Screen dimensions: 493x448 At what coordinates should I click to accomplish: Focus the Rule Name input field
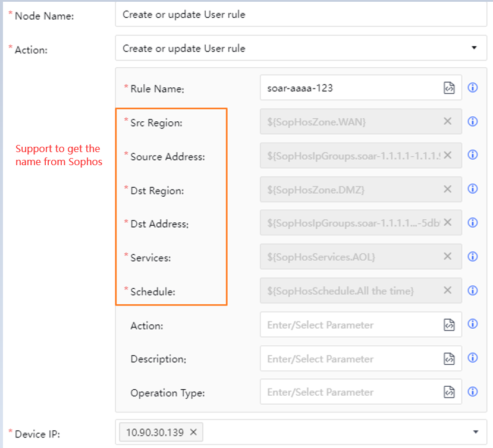348,88
